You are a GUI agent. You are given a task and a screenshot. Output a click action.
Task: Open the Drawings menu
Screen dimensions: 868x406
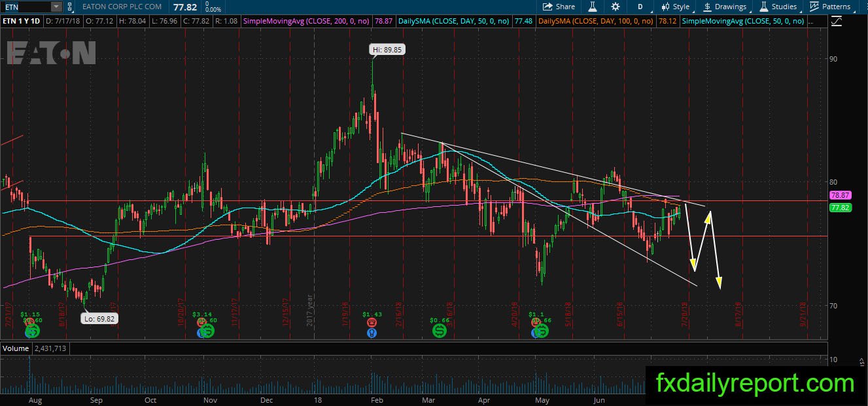click(x=725, y=7)
